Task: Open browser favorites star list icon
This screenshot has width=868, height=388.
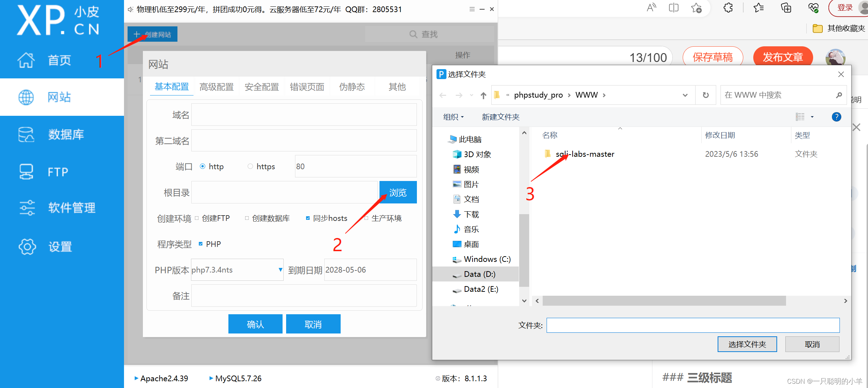Action: tap(758, 7)
